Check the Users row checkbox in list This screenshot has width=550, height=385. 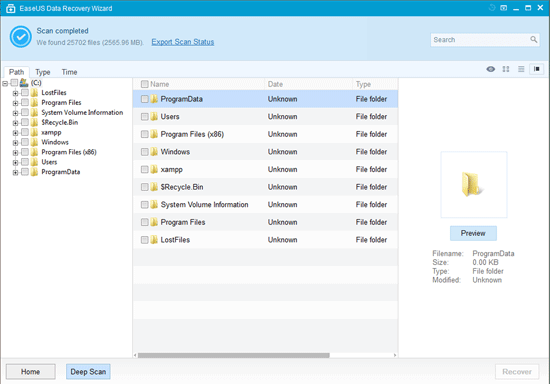[145, 117]
